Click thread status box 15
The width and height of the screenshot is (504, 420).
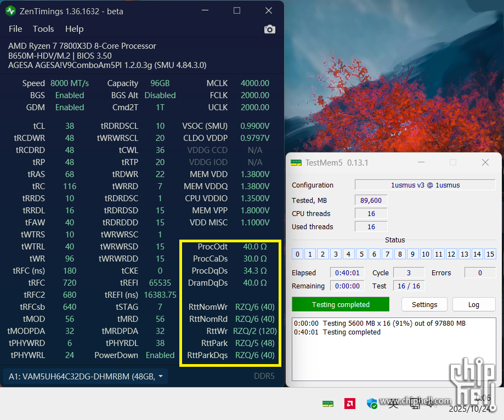[490, 254]
